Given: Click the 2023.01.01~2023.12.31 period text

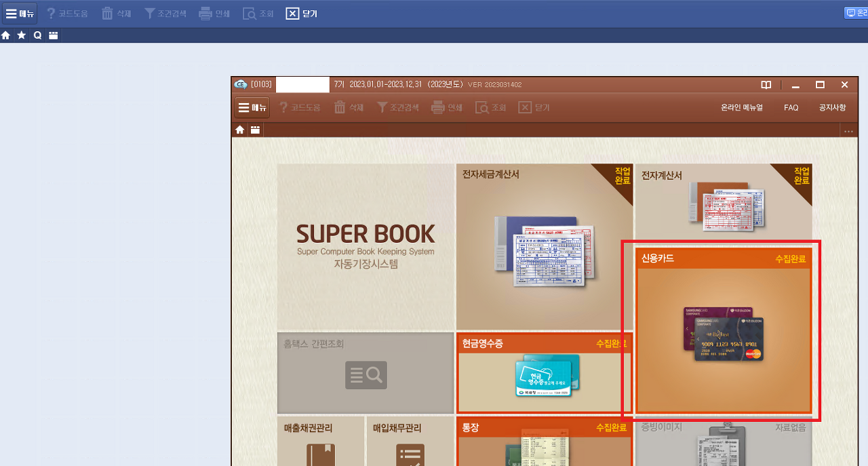Looking at the screenshot, I should (386, 85).
